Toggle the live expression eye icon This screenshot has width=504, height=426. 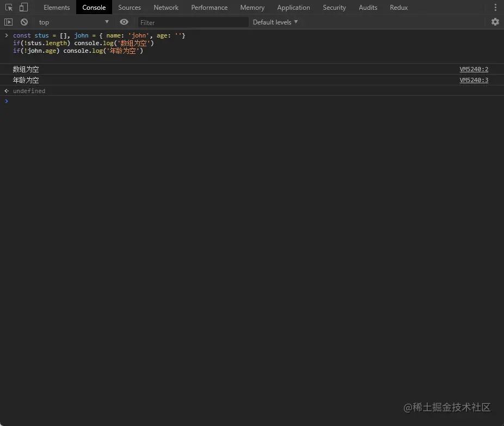click(124, 22)
